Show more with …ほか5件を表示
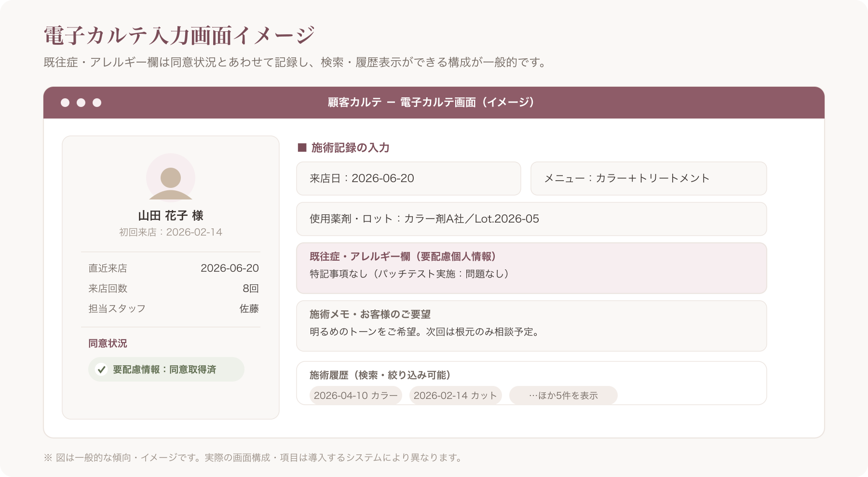 click(563, 396)
